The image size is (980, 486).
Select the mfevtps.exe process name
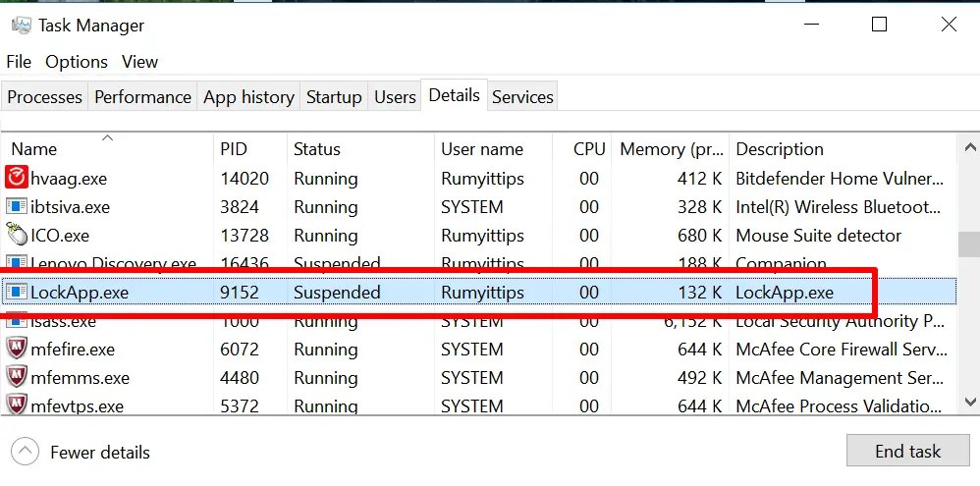[78, 406]
